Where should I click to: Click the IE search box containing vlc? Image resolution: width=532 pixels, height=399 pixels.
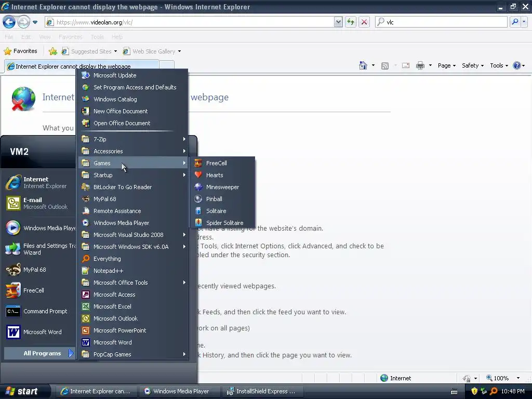pyautogui.click(x=442, y=22)
